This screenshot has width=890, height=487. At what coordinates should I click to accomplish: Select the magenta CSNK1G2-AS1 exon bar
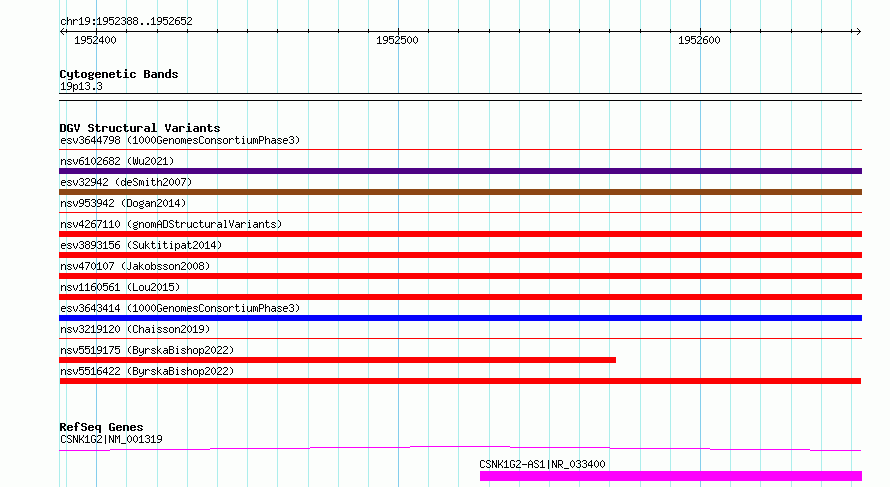671,476
